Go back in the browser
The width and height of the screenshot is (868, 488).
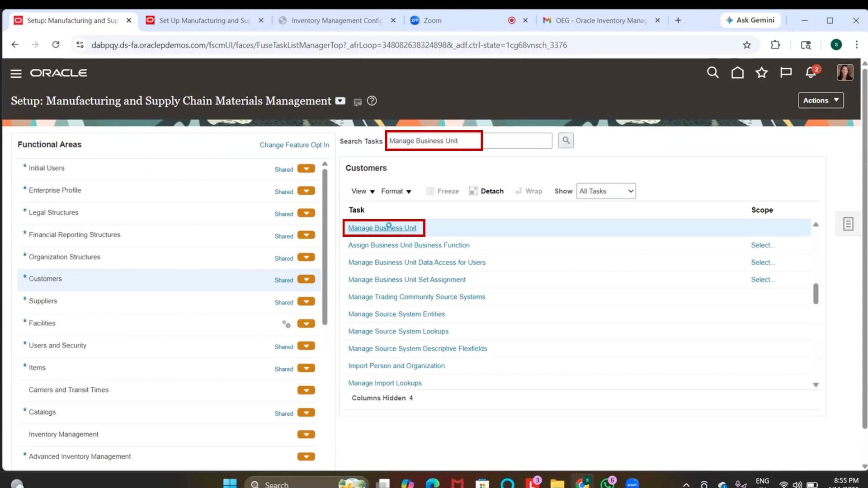coord(15,45)
